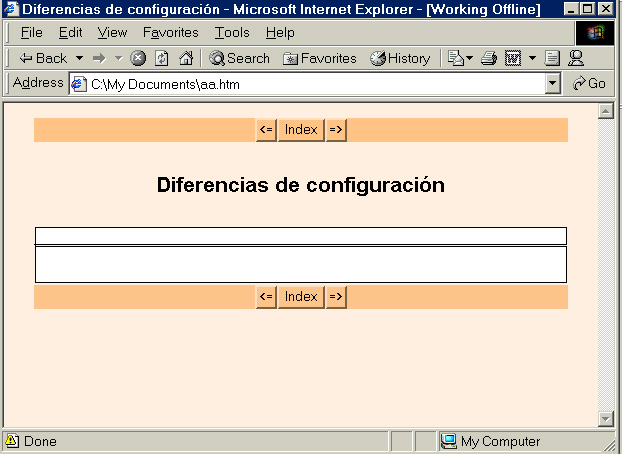The width and height of the screenshot is (622, 454).
Task: Expand the Back button history dropdown
Action: pyautogui.click(x=79, y=58)
